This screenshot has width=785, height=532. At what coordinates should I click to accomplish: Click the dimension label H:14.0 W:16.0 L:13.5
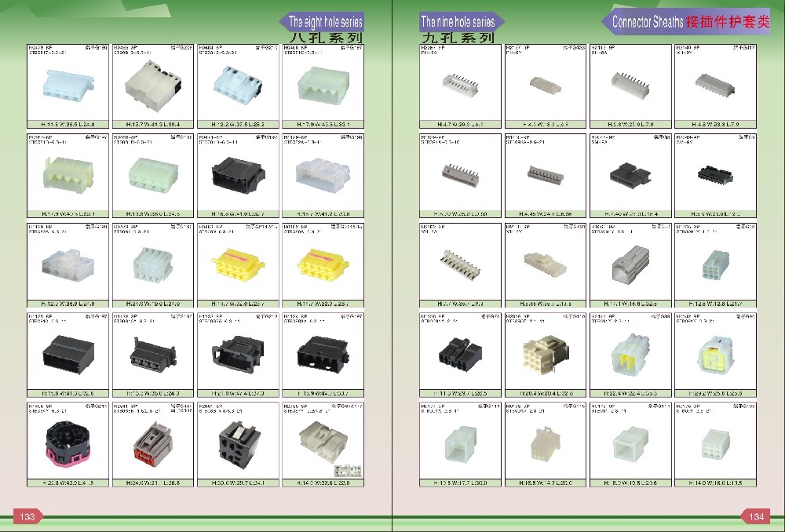(715, 483)
